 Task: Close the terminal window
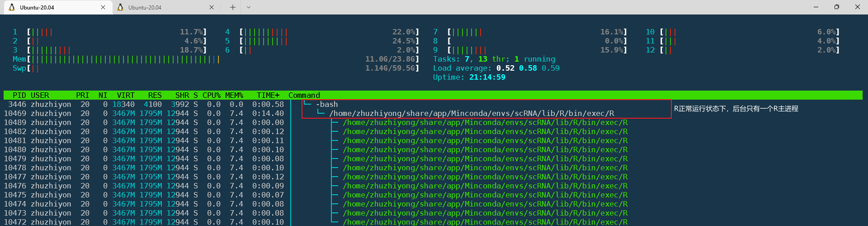(x=858, y=7)
